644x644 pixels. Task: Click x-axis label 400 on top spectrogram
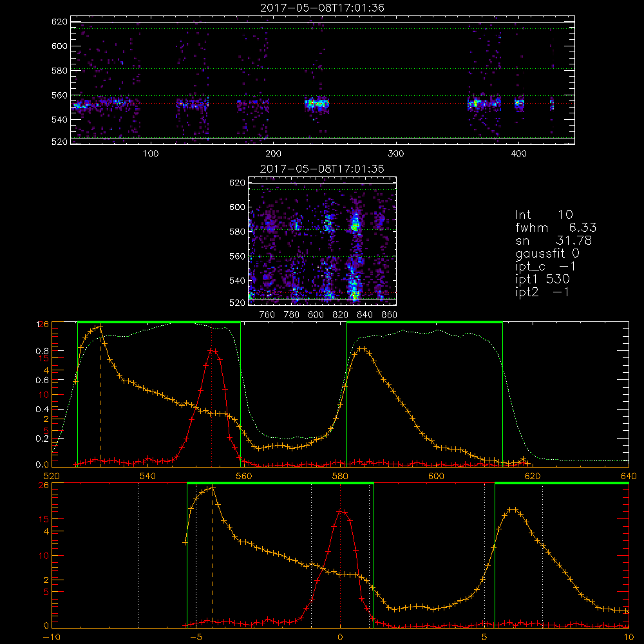(518, 154)
